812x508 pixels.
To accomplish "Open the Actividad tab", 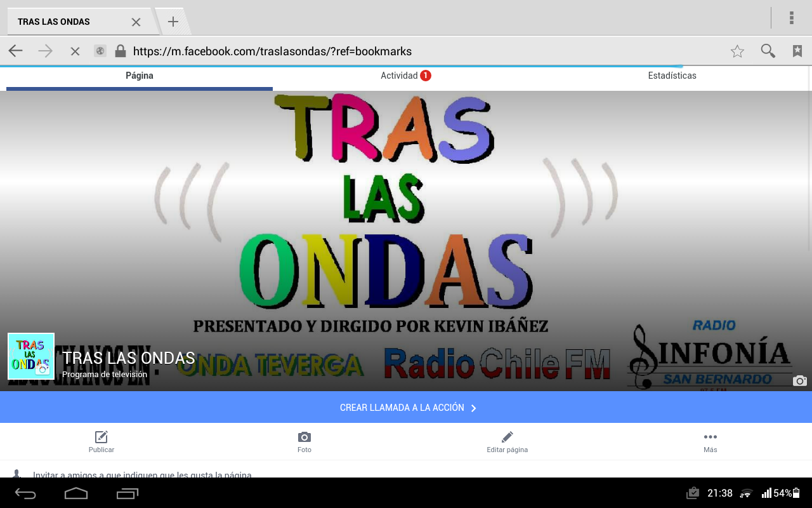I will click(x=406, y=76).
